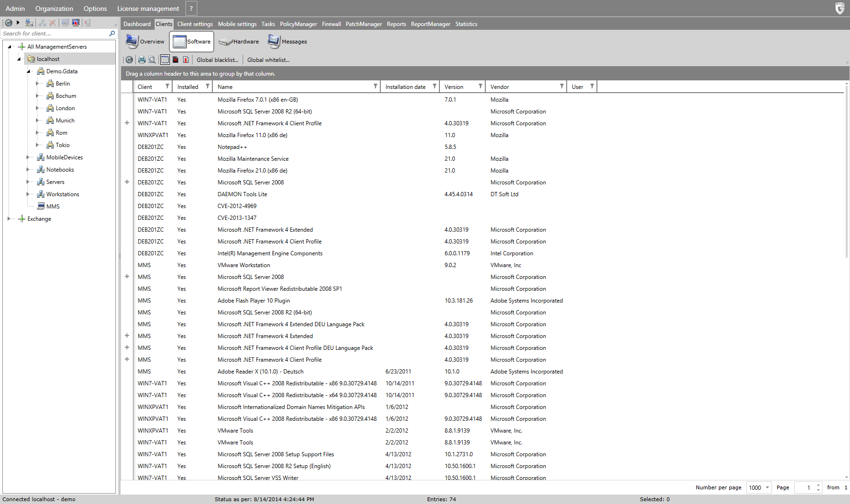This screenshot has width=850, height=504.
Task: Click the refresh icon above the client tree
Action: (x=9, y=23)
